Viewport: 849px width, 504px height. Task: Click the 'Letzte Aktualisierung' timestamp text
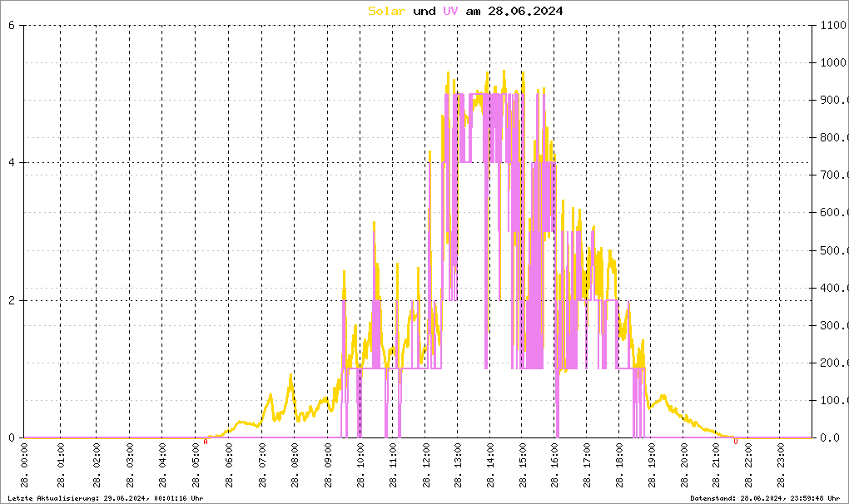[x=106, y=498]
